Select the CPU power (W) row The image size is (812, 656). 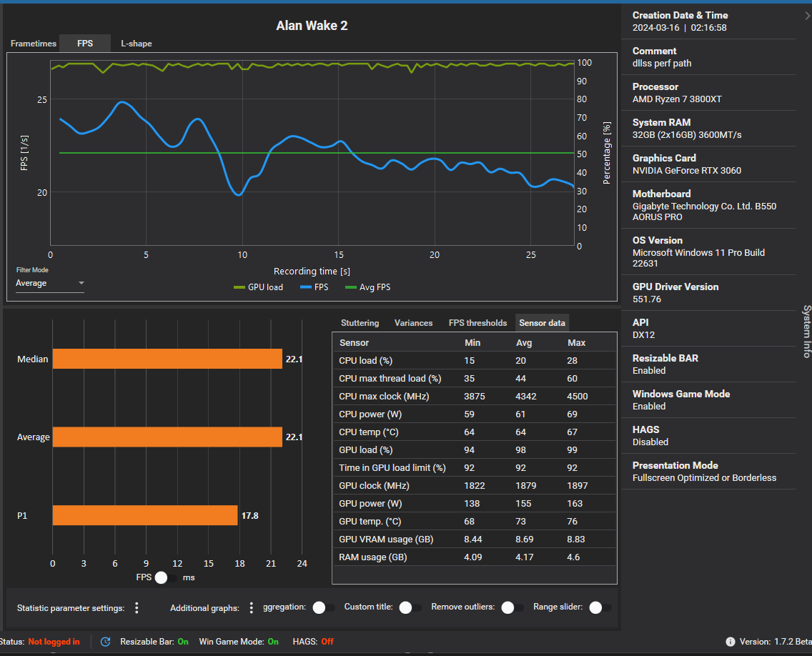point(475,414)
